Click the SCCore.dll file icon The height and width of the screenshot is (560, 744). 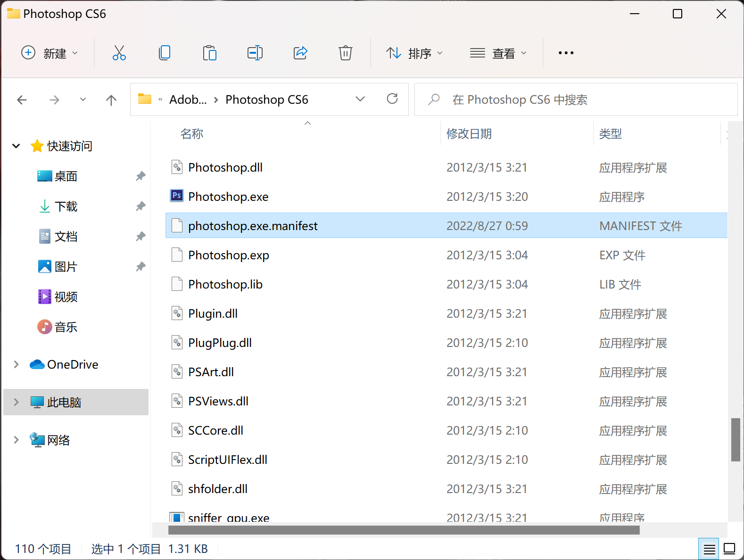[x=177, y=430]
